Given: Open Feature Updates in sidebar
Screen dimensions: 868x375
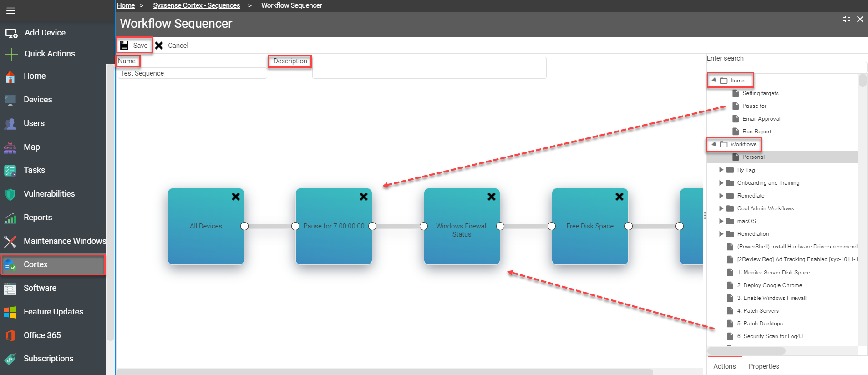Looking at the screenshot, I should click(53, 312).
